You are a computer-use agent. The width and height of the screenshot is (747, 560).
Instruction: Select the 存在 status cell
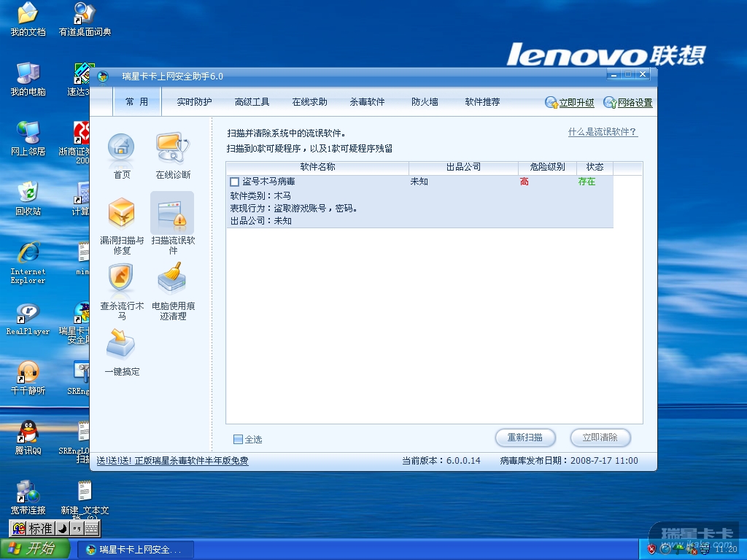click(x=587, y=182)
